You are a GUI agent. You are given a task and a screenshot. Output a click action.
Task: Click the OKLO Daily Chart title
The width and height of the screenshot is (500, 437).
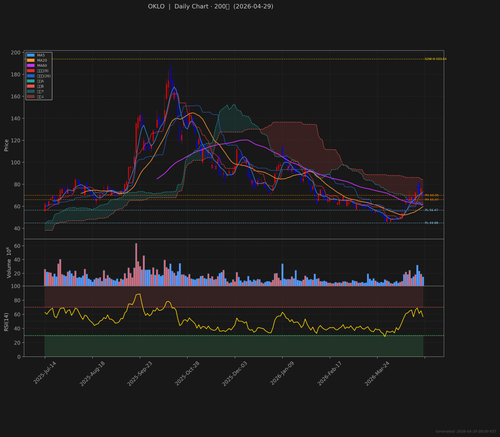tap(210, 6)
